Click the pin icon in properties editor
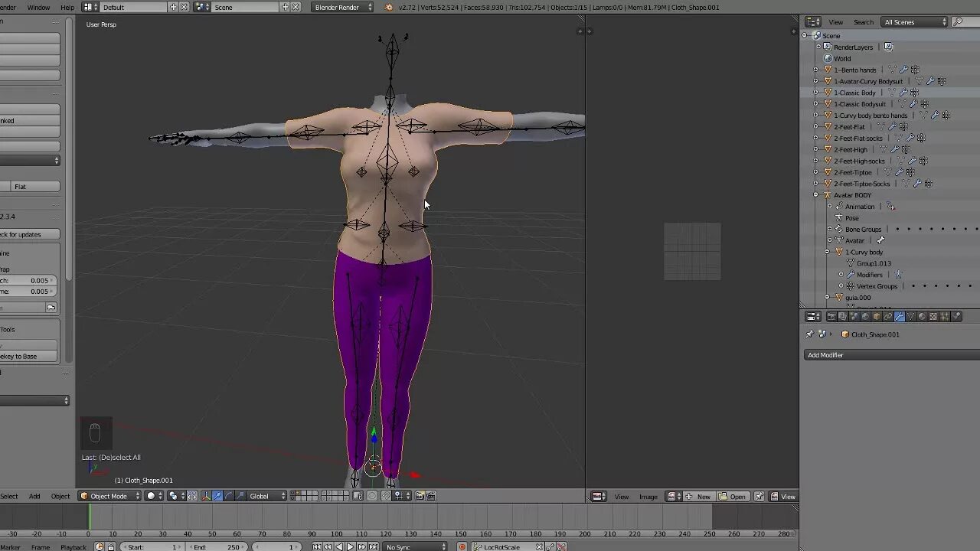The image size is (980, 551). point(809,334)
